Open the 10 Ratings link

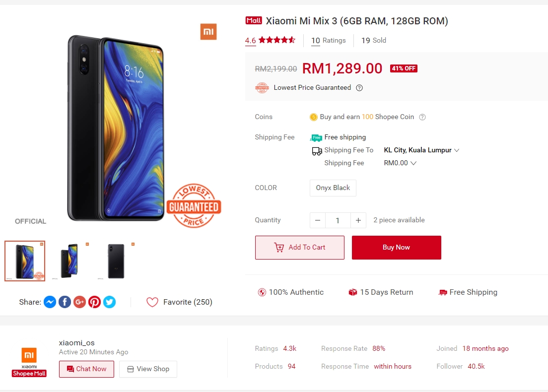coord(329,41)
